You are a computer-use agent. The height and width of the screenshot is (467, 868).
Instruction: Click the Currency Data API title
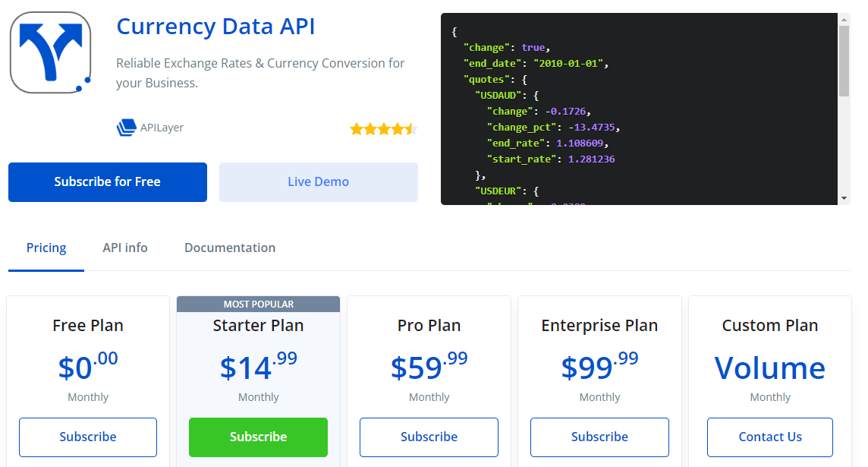215,26
